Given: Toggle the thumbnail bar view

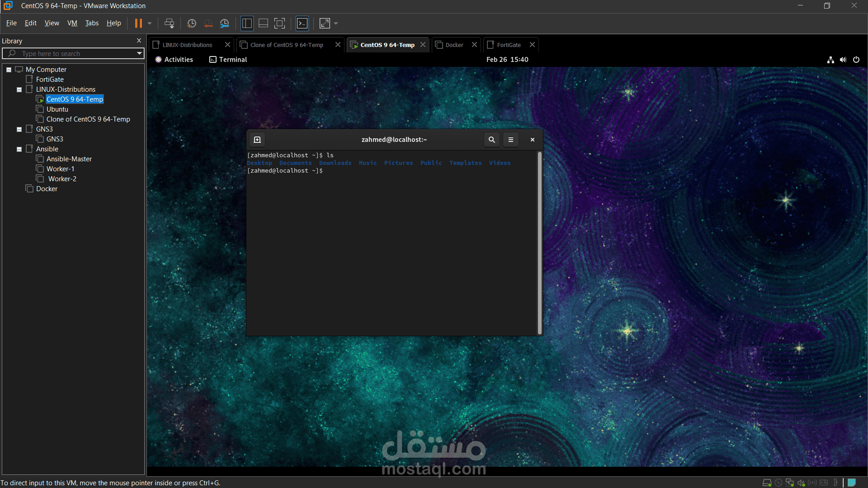Looking at the screenshot, I should point(263,23).
